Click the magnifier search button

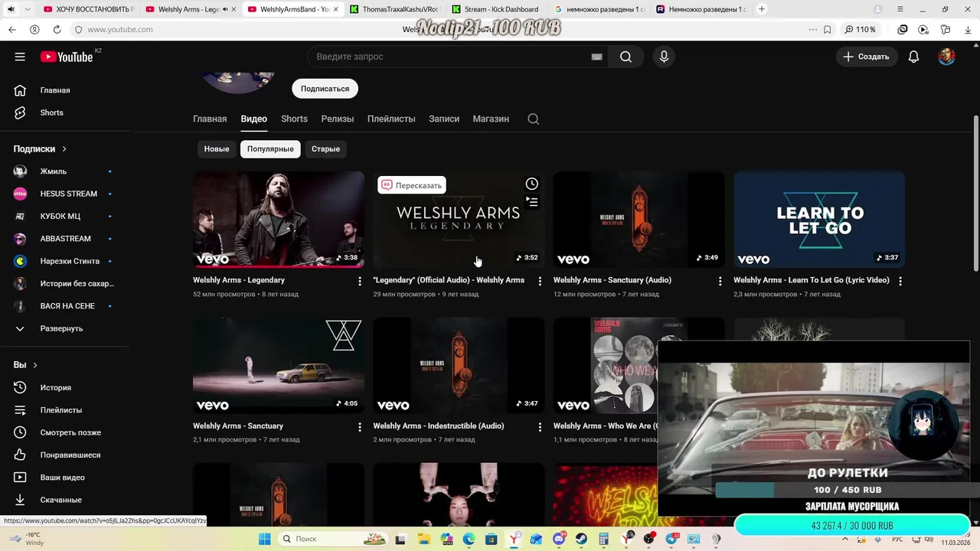pyautogui.click(x=626, y=57)
